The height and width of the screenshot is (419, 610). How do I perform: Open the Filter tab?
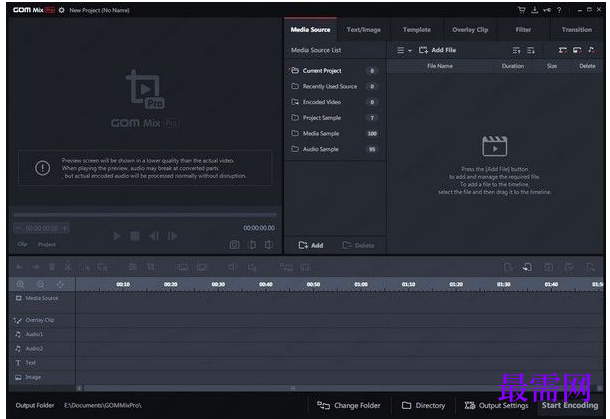(x=523, y=30)
